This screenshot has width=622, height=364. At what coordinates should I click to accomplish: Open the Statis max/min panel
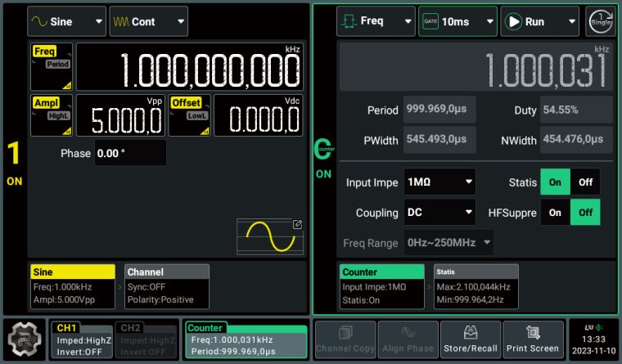(x=476, y=285)
